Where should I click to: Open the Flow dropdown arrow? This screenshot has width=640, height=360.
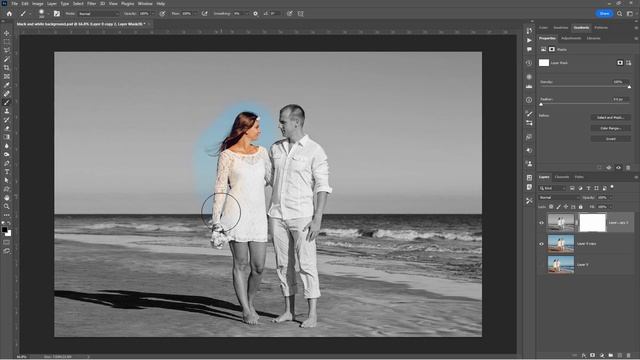click(x=196, y=13)
